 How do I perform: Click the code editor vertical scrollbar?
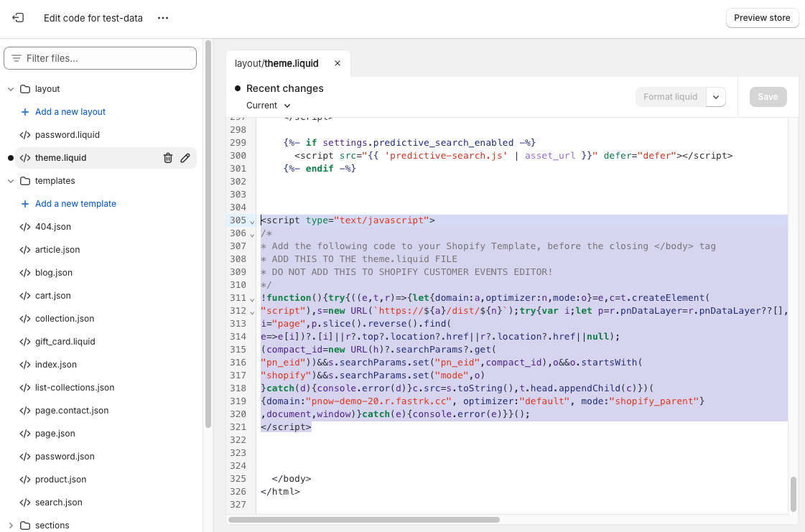794,495
